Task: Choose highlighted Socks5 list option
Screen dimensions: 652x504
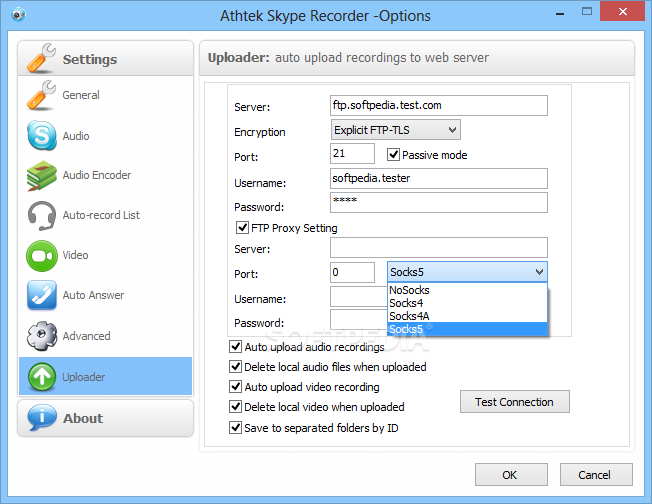Action: click(x=467, y=329)
